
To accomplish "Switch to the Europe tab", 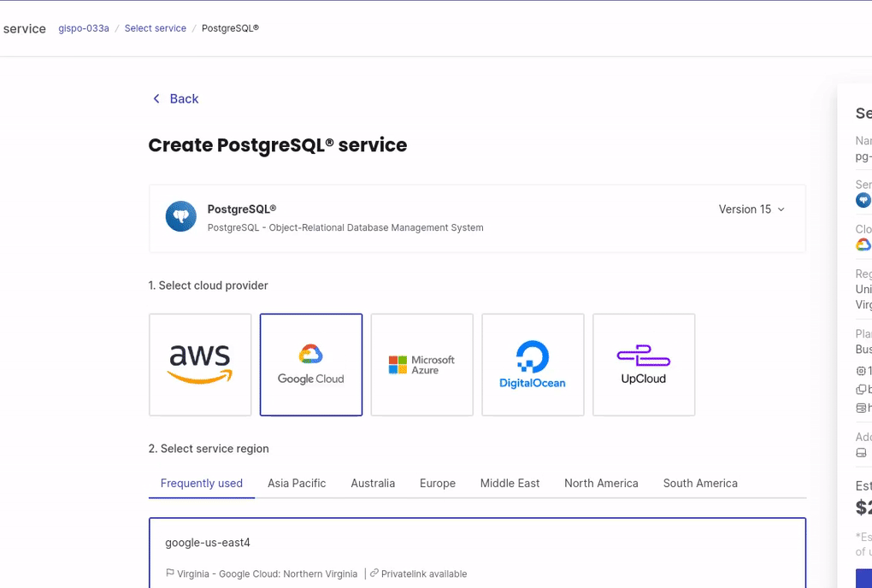I will pos(438,483).
